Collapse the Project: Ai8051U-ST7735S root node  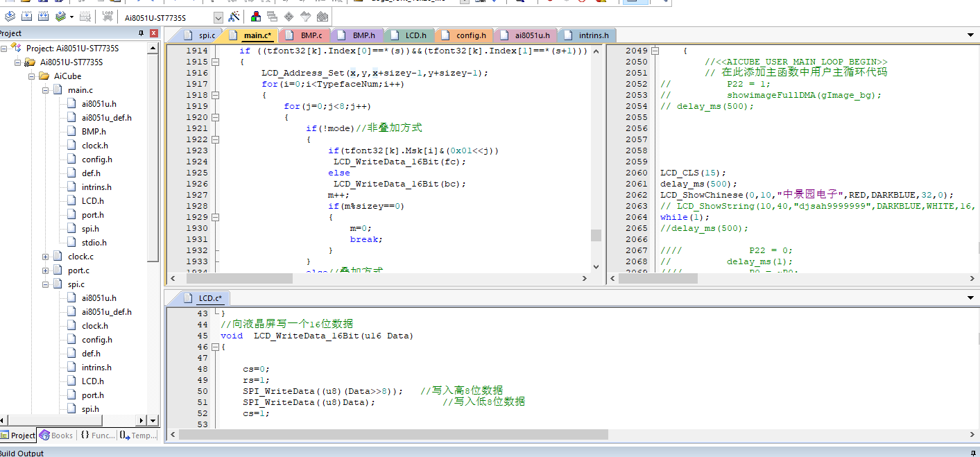point(3,49)
